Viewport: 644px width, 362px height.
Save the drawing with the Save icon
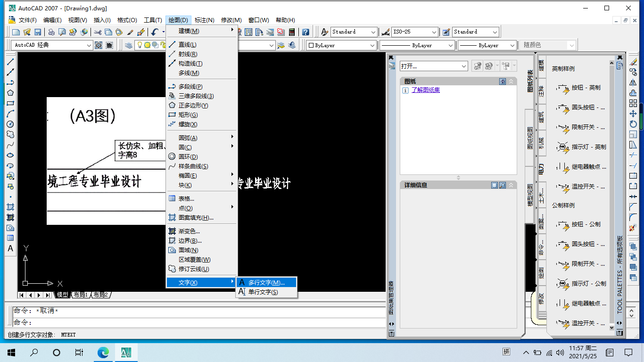pos(39,32)
